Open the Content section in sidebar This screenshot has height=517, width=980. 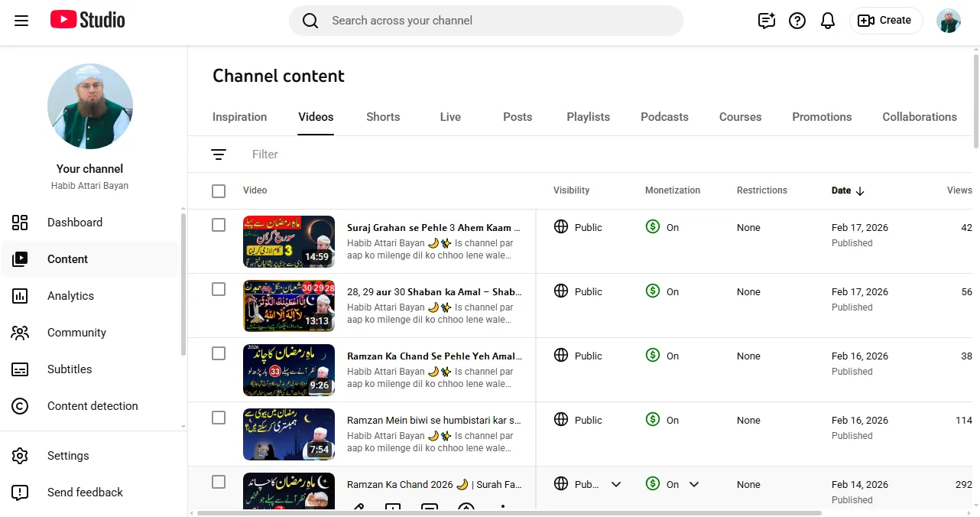[90, 259]
